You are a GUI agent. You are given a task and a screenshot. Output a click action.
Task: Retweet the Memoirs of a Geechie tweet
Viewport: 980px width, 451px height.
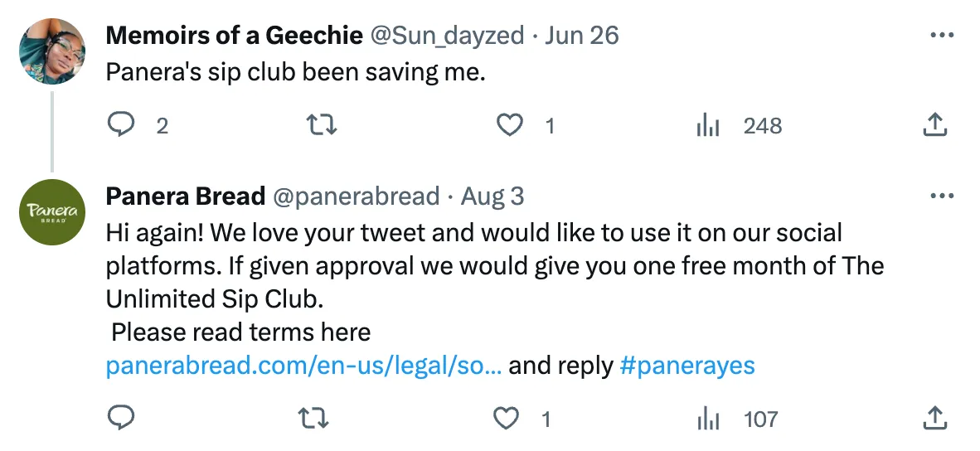point(321,125)
